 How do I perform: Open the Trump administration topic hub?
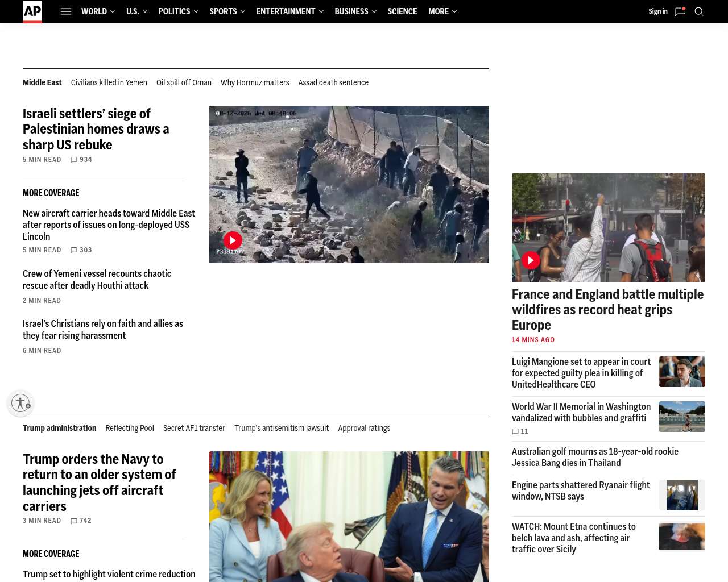pos(60,428)
